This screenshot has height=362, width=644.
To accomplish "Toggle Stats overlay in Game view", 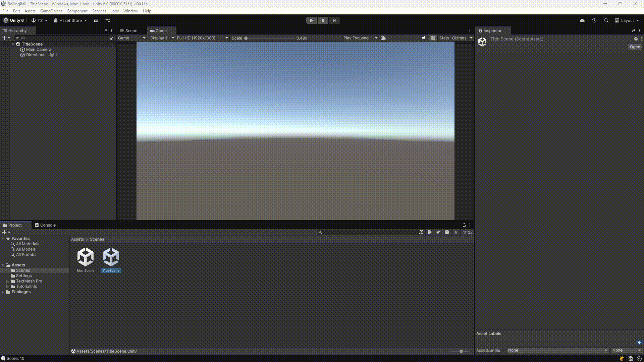I will [444, 38].
